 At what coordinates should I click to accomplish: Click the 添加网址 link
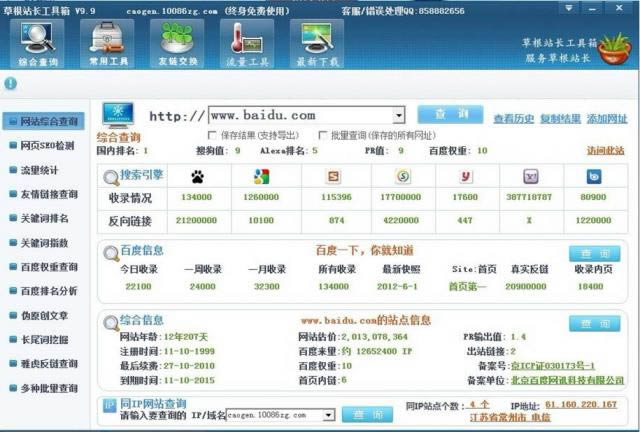coord(607,119)
